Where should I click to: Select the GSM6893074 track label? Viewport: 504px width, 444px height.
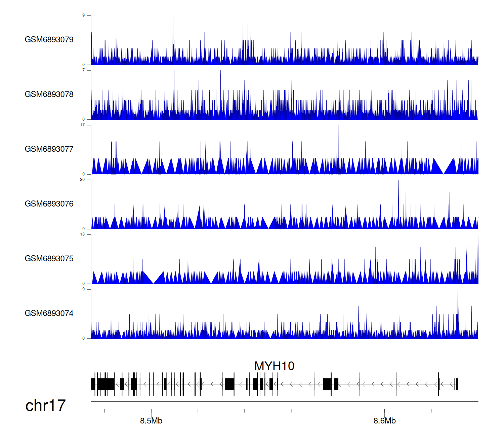49,313
